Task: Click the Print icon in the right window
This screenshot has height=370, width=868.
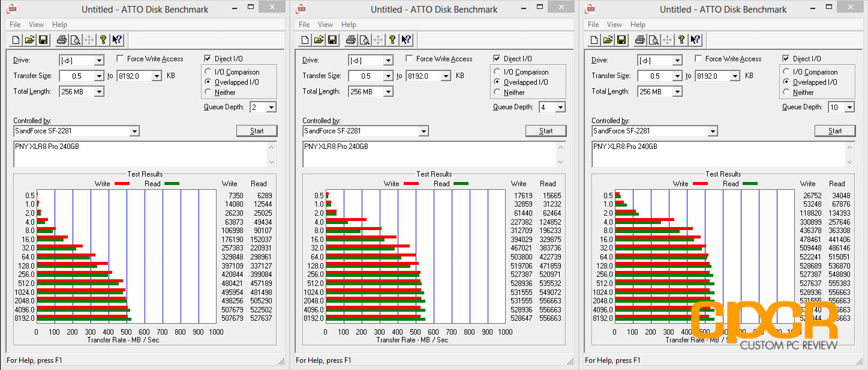Action: (640, 40)
